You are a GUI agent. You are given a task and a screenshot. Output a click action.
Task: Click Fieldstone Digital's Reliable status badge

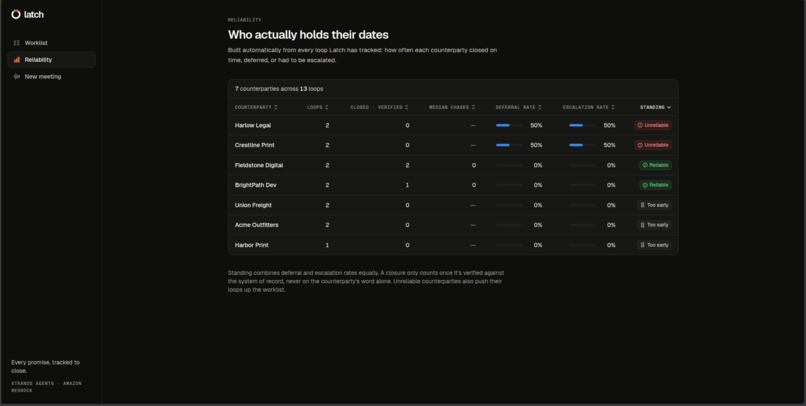pyautogui.click(x=655, y=165)
